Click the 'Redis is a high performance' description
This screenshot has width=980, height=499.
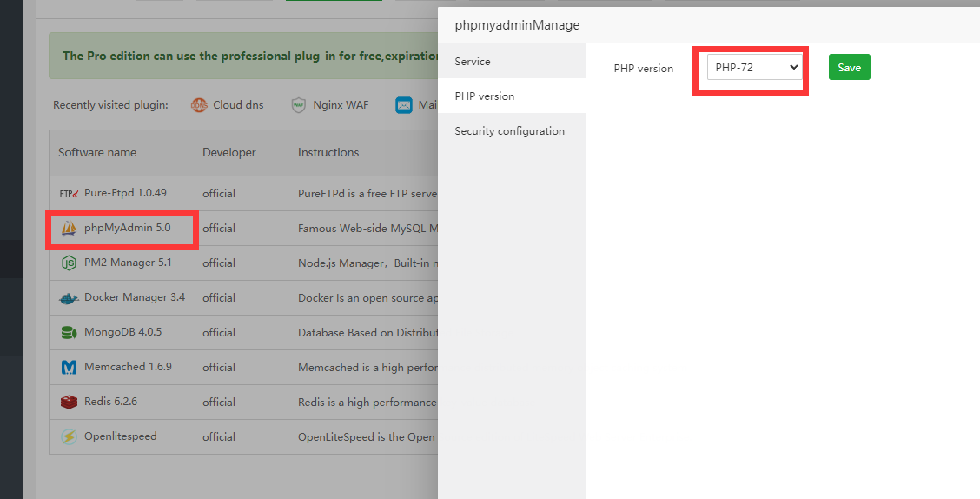367,403
